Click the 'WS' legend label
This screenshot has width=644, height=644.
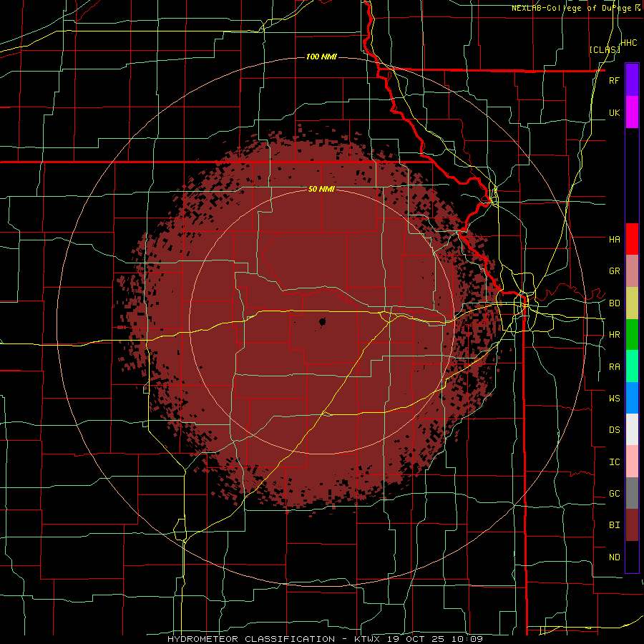point(614,399)
